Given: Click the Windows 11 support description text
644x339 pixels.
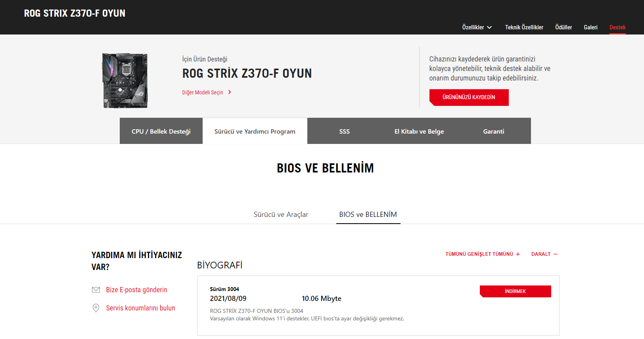Looking at the screenshot, I should [x=307, y=318].
